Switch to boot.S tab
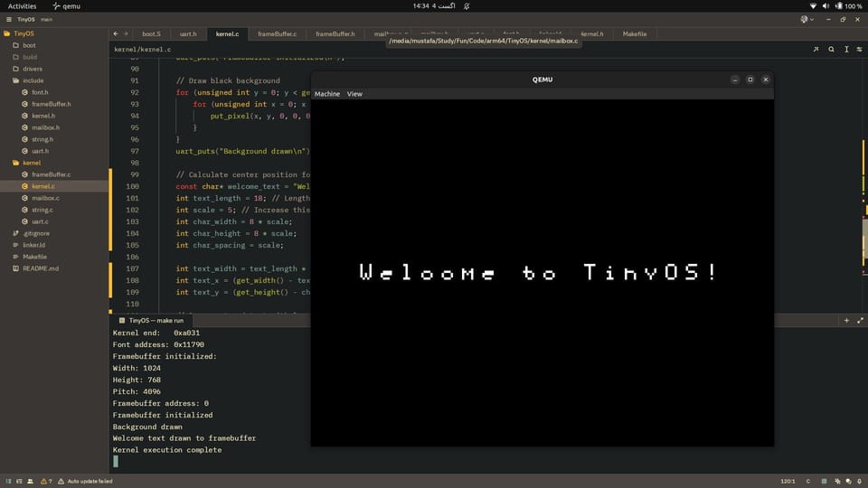 (151, 33)
